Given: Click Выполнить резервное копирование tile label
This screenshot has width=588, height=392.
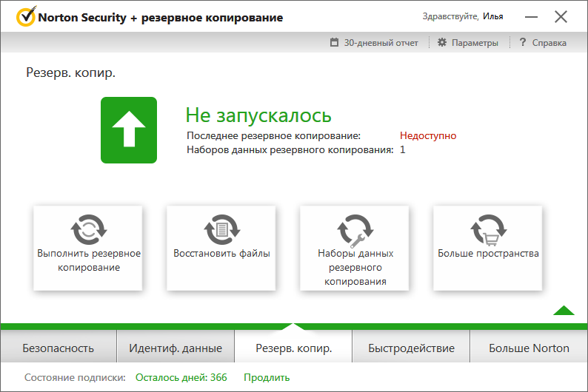Looking at the screenshot, I should 89,260.
